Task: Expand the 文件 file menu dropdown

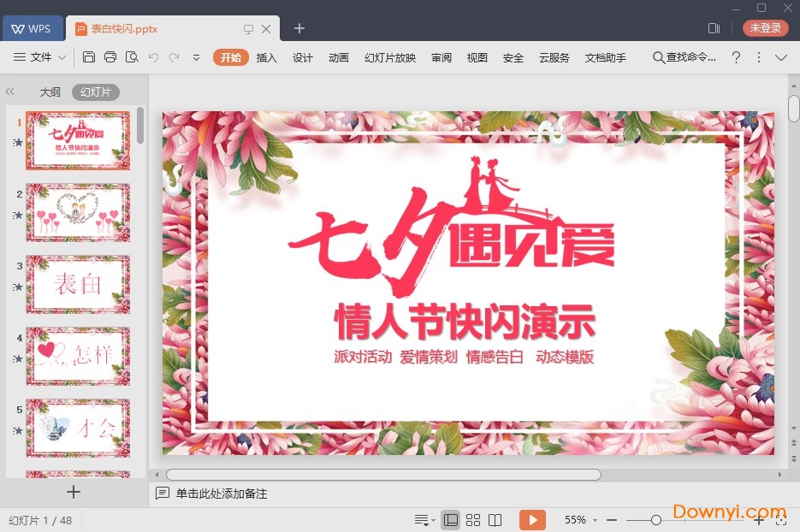Action: pos(41,57)
